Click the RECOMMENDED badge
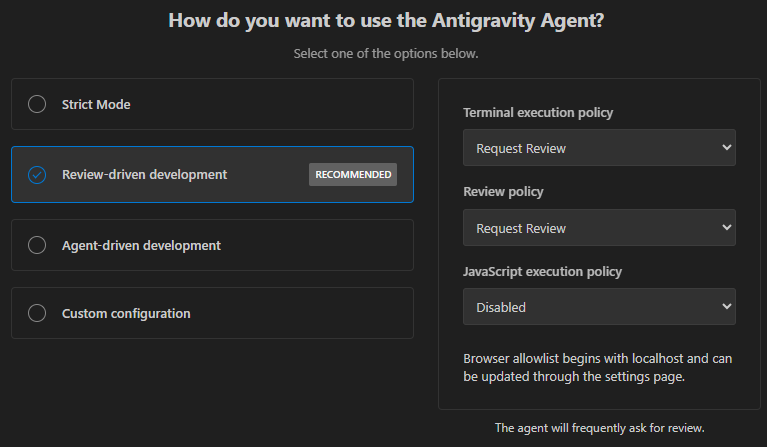 coord(353,175)
